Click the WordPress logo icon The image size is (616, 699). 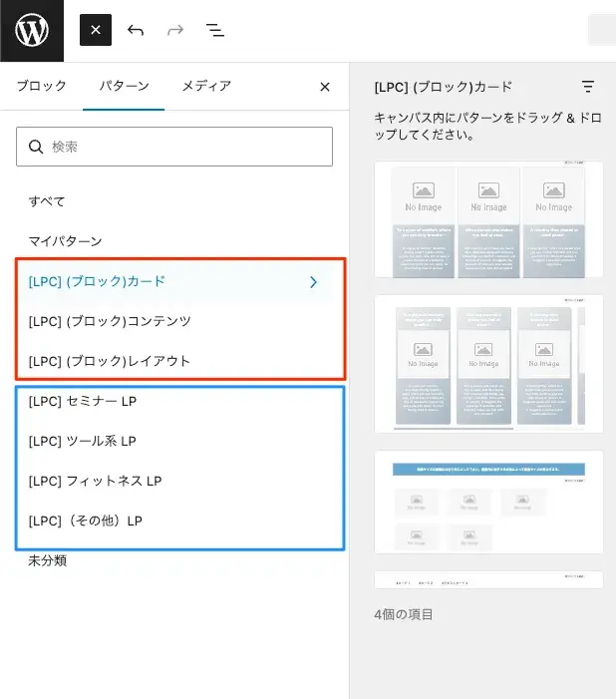click(x=32, y=31)
